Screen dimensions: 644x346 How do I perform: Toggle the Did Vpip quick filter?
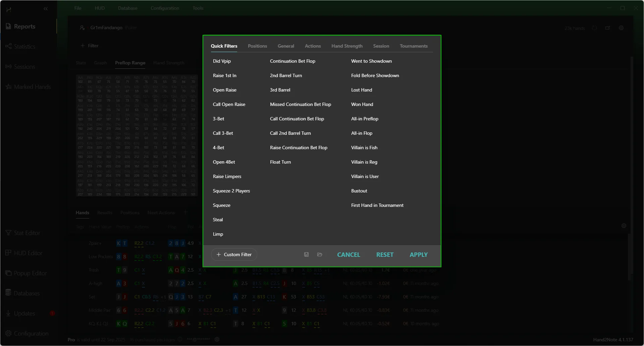[x=222, y=61]
